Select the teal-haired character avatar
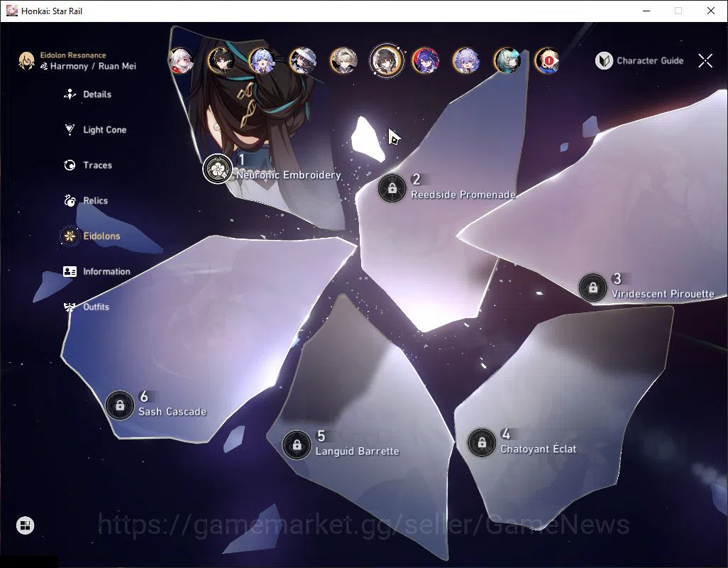Viewport: 728px width, 568px height. click(x=507, y=61)
